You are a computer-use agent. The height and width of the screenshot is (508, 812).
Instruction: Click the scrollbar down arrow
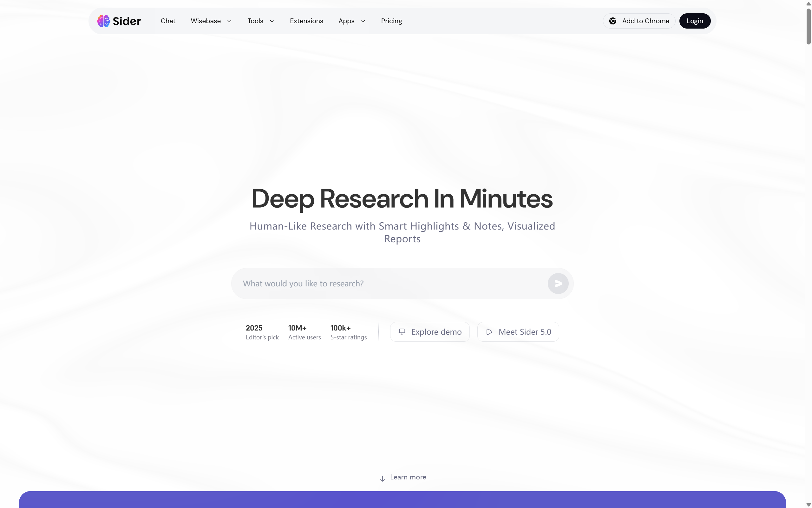point(808,505)
